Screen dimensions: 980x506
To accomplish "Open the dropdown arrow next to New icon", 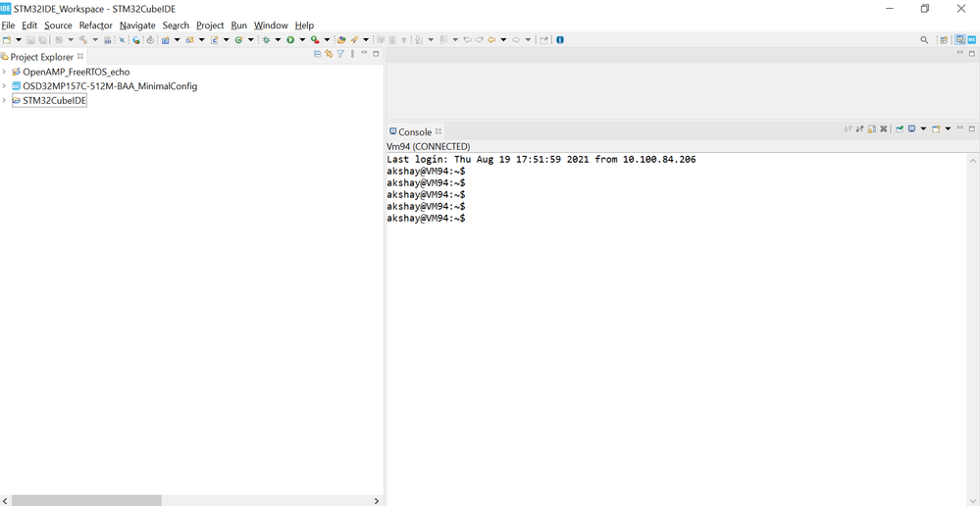I will coord(18,39).
